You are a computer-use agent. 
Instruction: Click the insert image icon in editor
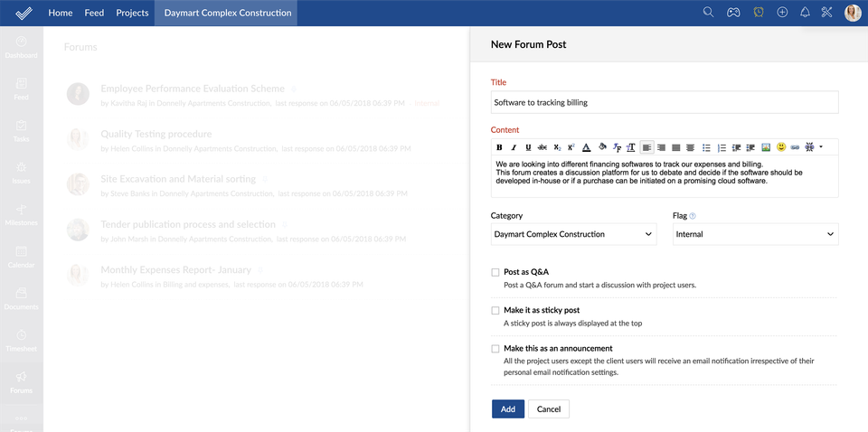click(766, 147)
